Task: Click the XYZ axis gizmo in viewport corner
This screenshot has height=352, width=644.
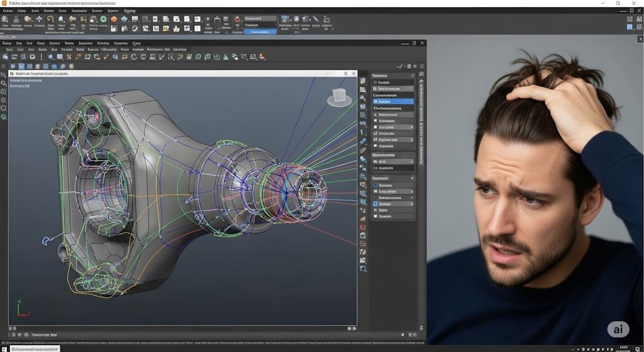Action: coord(23,308)
